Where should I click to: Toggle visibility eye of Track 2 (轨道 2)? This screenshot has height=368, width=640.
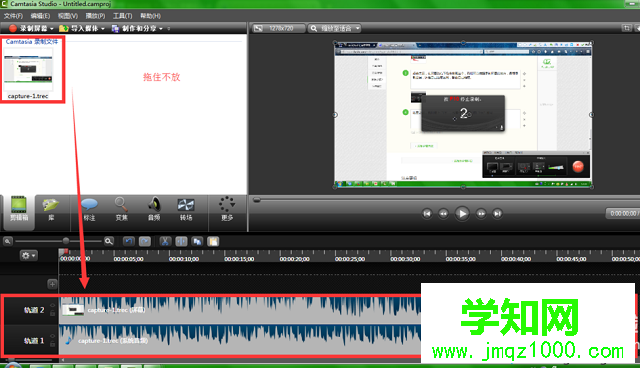pos(52,305)
